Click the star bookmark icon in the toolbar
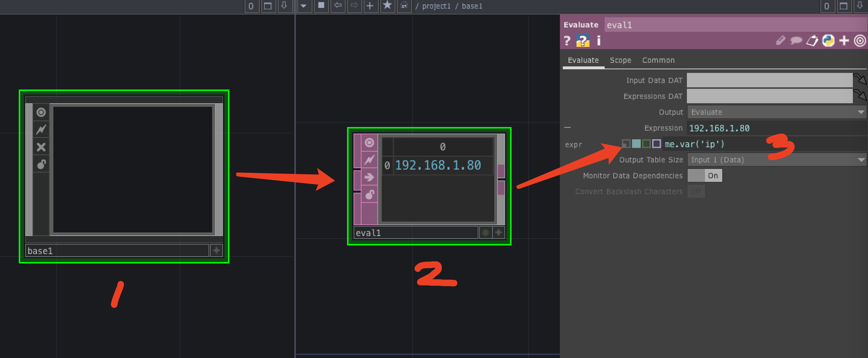 [x=387, y=6]
